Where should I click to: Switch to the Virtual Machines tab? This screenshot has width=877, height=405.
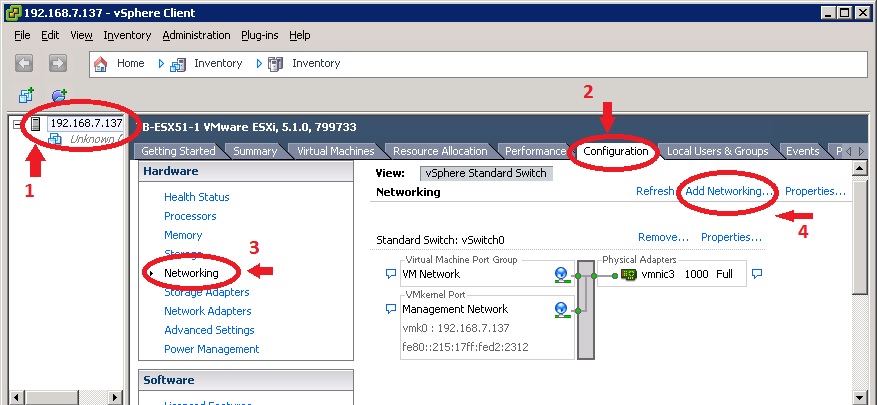click(335, 151)
